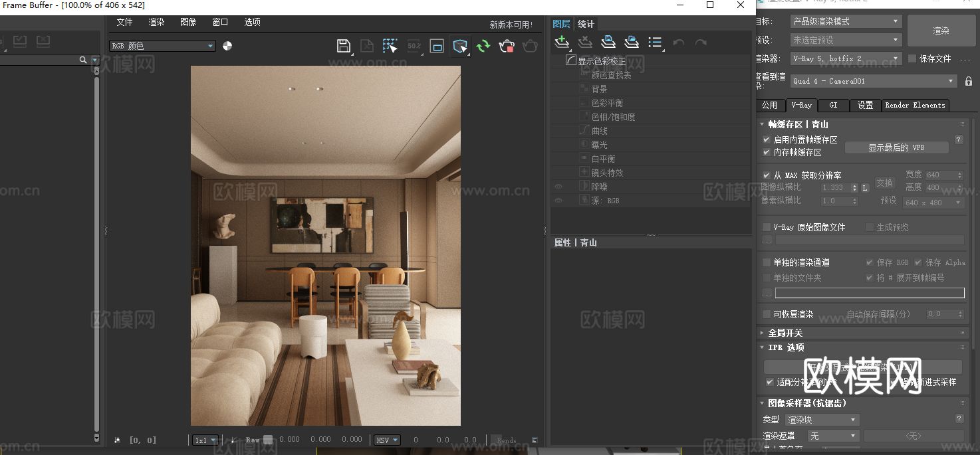Save the layer tree to file

coord(608,43)
